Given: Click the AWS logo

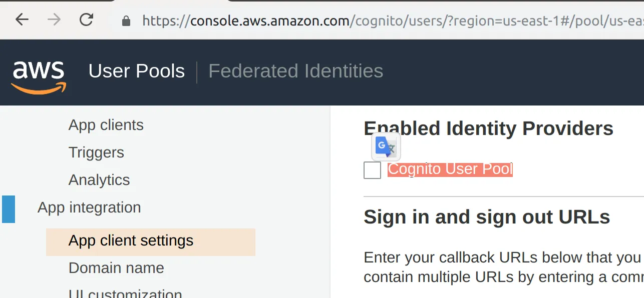Looking at the screenshot, I should click(x=39, y=76).
